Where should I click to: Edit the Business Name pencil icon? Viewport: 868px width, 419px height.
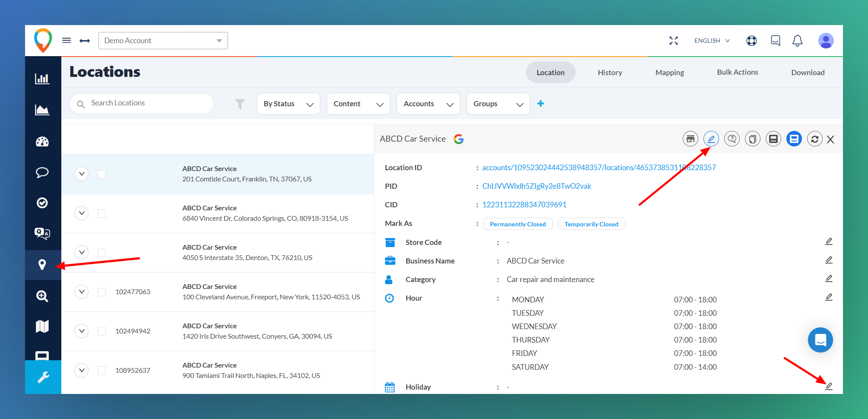coord(829,260)
